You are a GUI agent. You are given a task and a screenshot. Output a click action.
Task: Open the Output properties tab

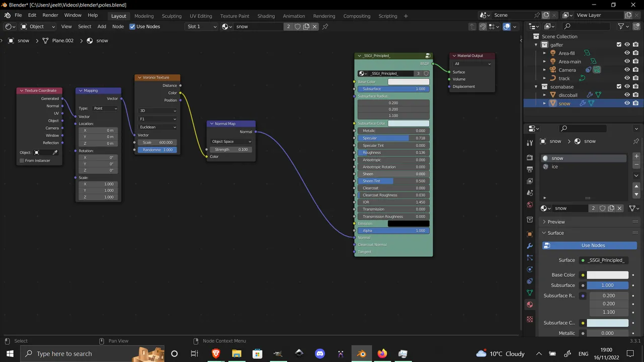[x=530, y=169]
